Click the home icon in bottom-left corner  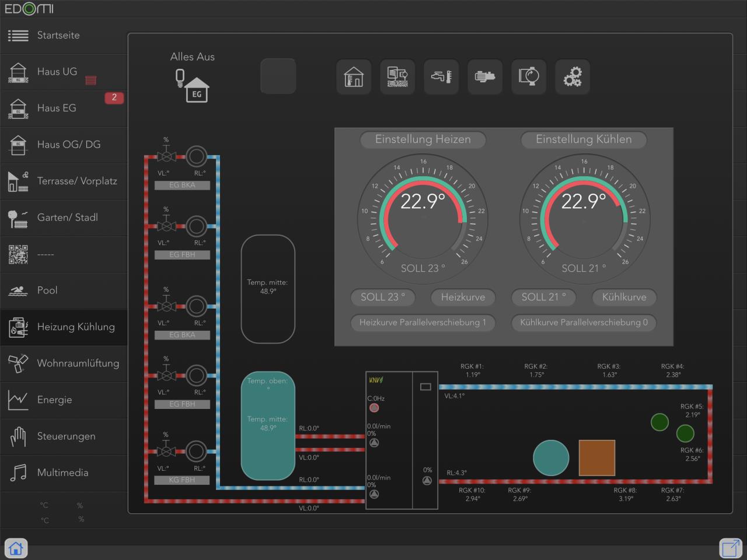pos(16,548)
